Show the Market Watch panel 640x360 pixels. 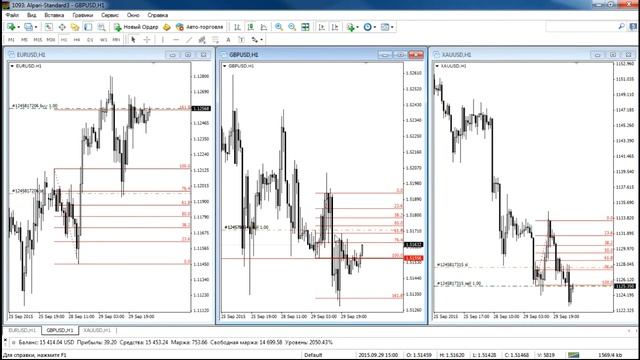[49, 27]
